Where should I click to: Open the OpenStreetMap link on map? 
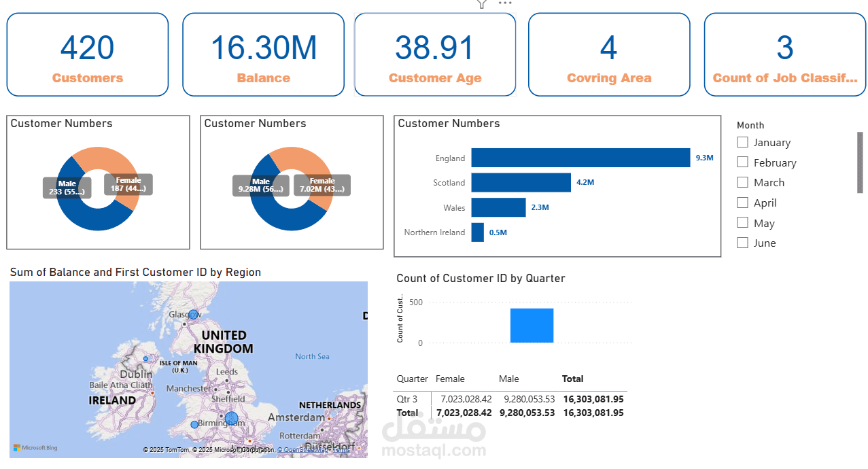306,450
